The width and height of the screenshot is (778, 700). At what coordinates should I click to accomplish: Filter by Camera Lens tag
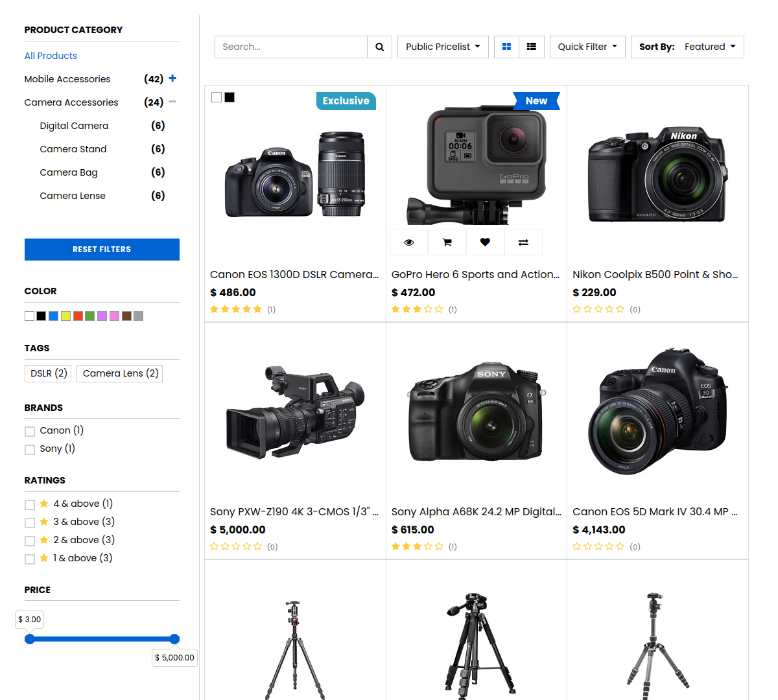[x=120, y=373]
